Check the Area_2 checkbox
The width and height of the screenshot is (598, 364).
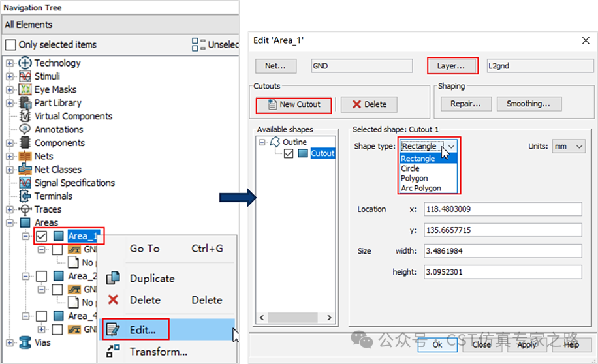pyautogui.click(x=41, y=276)
